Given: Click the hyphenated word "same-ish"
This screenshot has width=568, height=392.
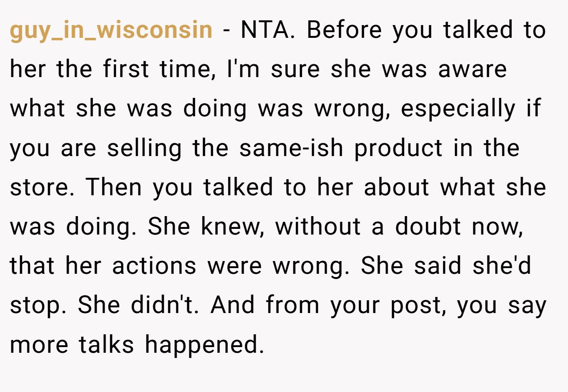Looking at the screenshot, I should [292, 148].
